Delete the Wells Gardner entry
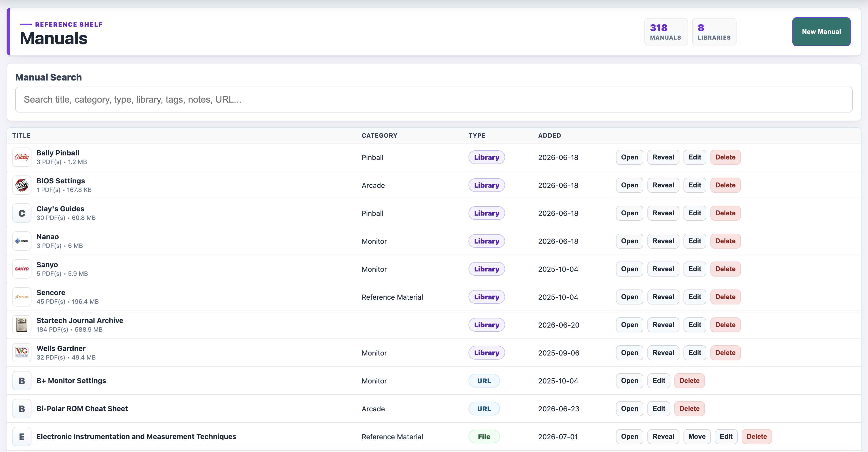 click(x=725, y=353)
